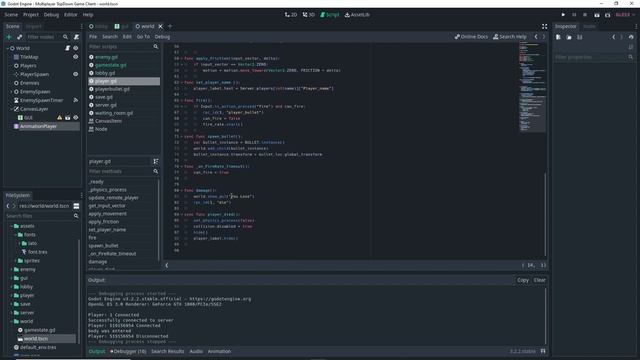Viewport: 640px width, 360px height.
Task: Switch to 3D workspace
Action: point(309,15)
